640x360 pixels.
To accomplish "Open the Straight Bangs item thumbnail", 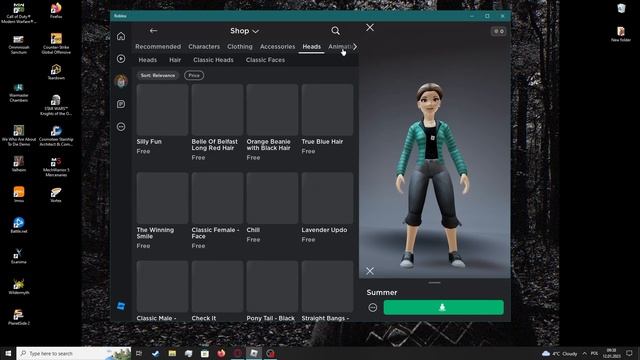I will tap(327, 287).
